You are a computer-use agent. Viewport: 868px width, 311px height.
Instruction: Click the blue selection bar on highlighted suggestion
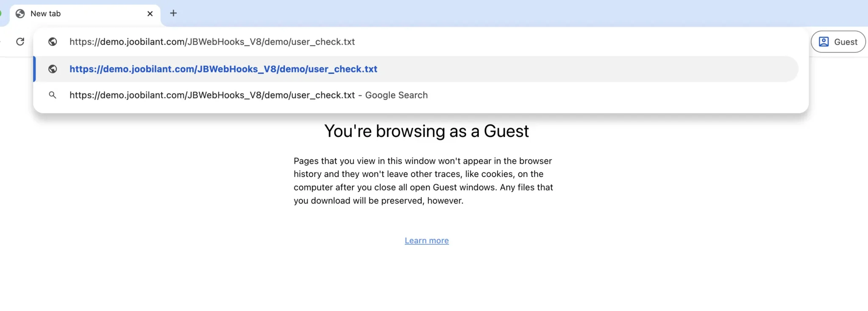click(x=34, y=69)
